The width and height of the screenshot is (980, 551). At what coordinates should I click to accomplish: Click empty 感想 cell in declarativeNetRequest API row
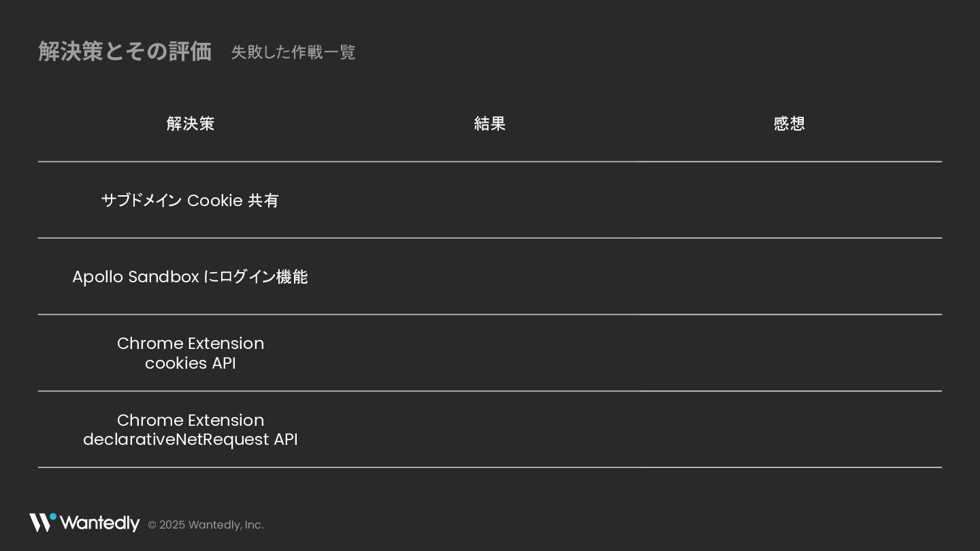[789, 429]
